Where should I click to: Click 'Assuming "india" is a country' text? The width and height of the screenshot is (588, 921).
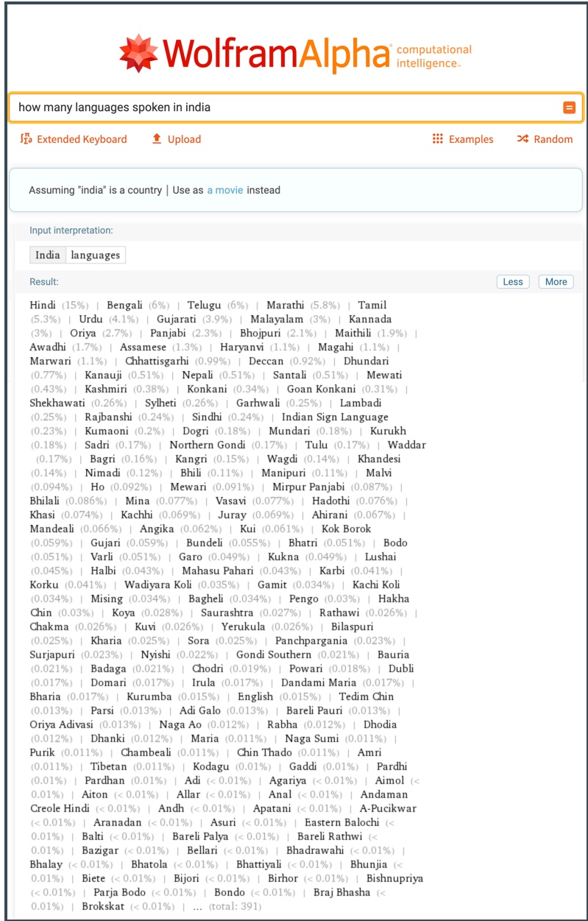coord(95,190)
